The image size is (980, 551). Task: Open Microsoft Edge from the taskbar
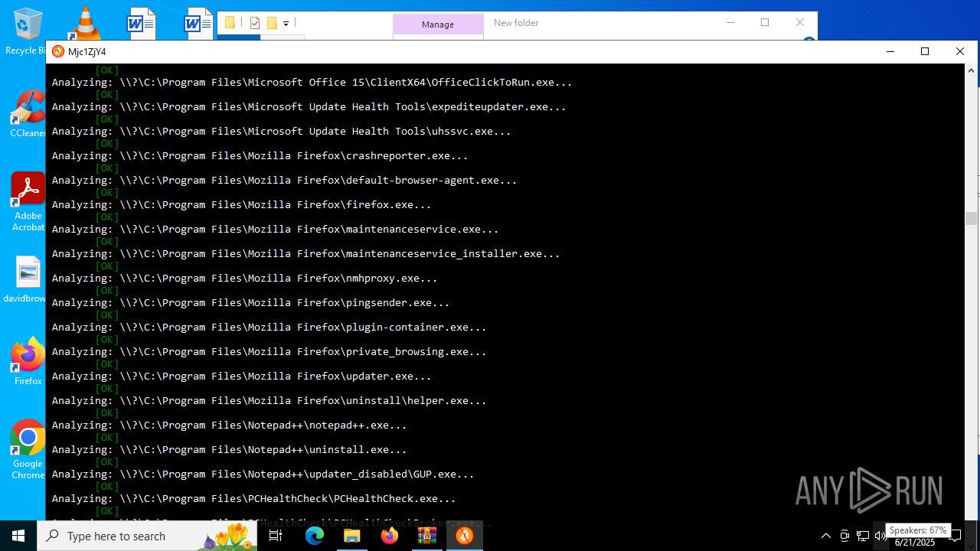(x=315, y=536)
